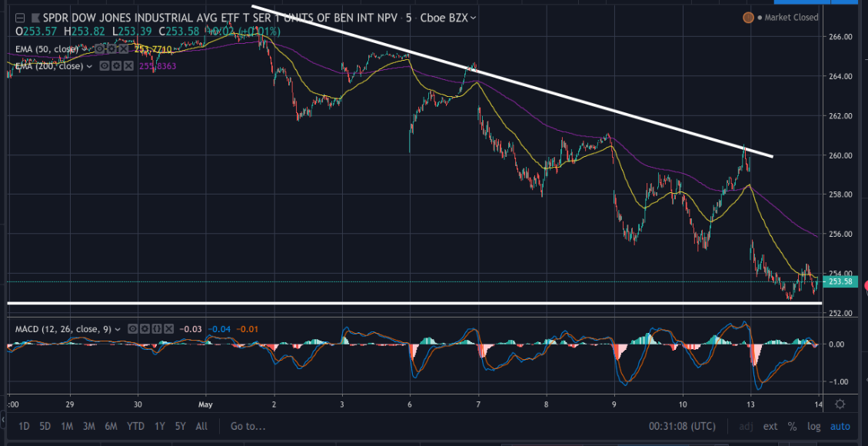The height and width of the screenshot is (446, 868).
Task: Select the 3M time range
Action: 89,427
